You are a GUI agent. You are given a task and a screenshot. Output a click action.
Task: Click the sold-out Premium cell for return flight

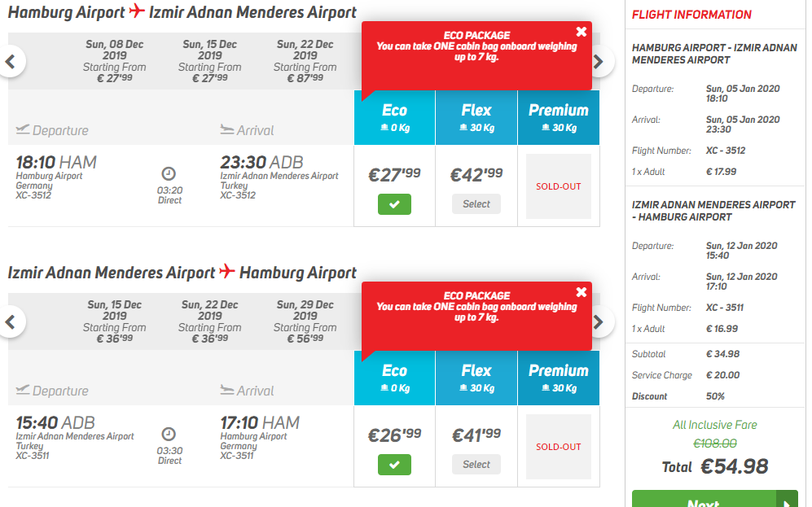pyautogui.click(x=559, y=447)
